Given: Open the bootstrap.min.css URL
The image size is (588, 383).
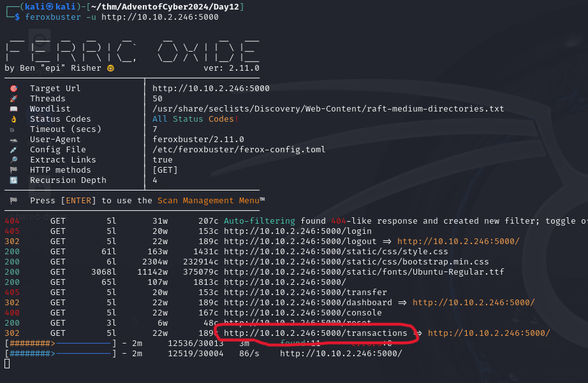Looking at the screenshot, I should pos(356,261).
